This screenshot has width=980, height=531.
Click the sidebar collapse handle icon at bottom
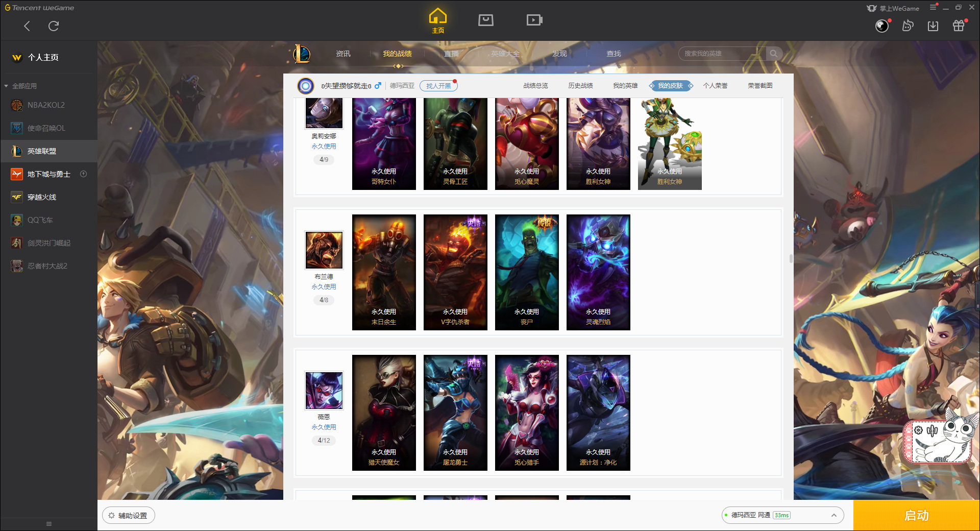[x=49, y=524]
